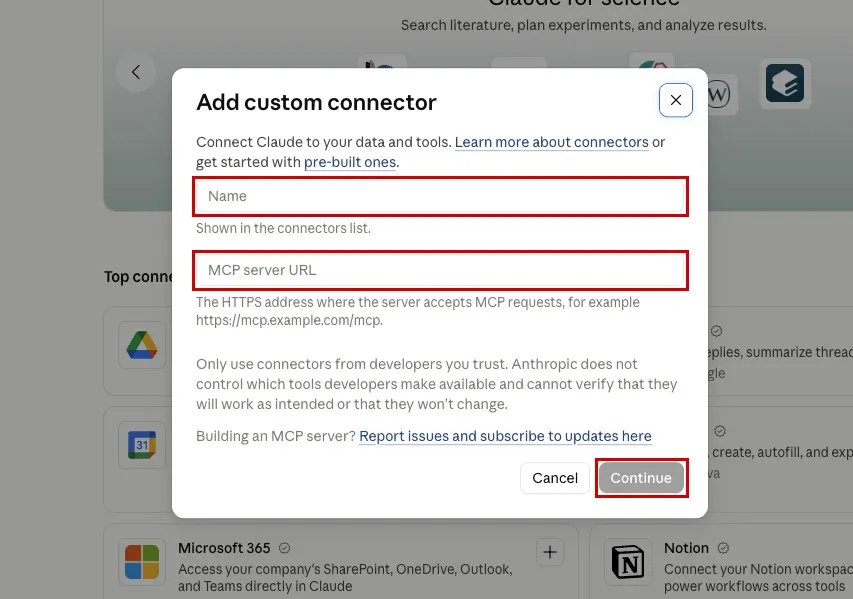Click the WordPress W icon in banner

[718, 95]
